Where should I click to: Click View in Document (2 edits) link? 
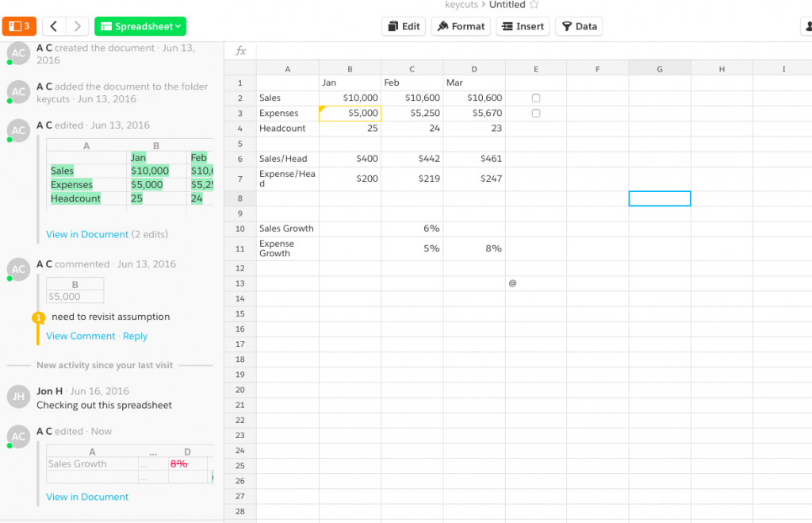[87, 234]
